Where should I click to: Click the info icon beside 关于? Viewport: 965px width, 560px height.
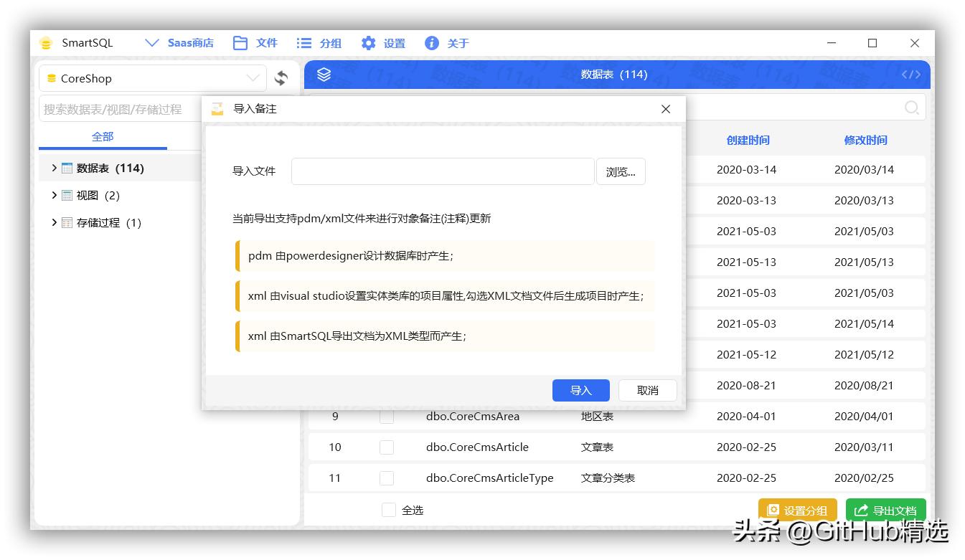[431, 42]
